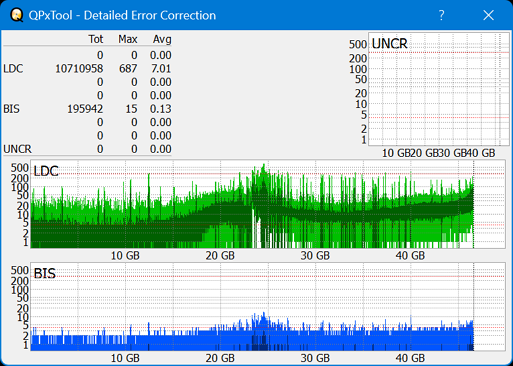Click the 40 GB label under LDC graph
Viewport: 513px width, 366px height.
click(410, 256)
